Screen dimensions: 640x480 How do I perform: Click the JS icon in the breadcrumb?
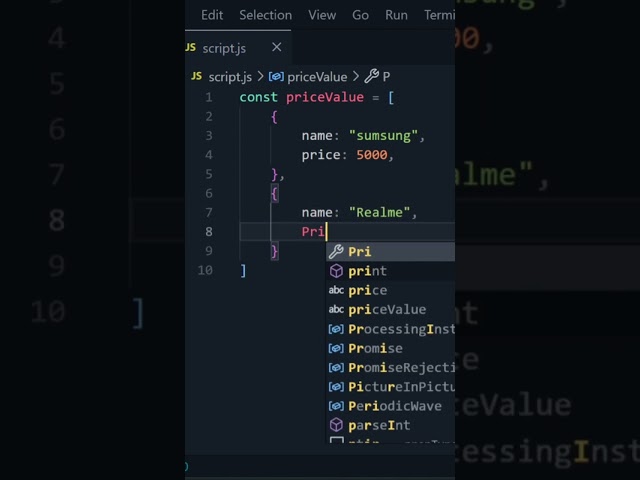point(196,76)
